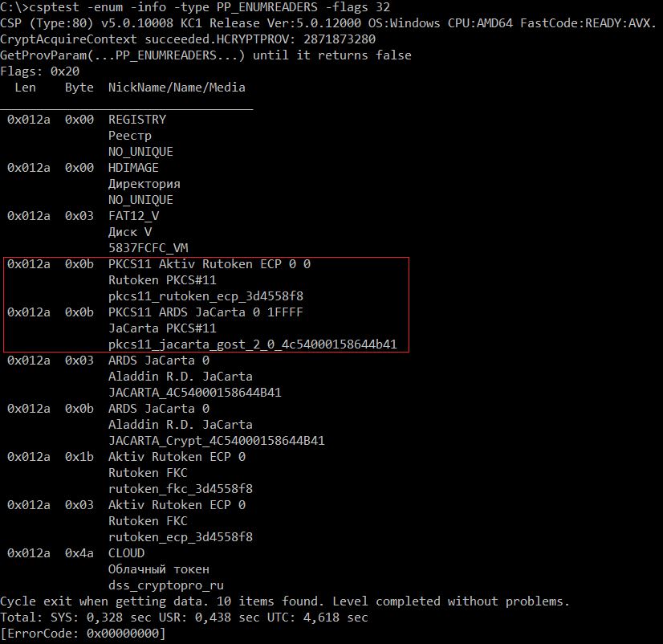
Task: Click media JACARTA_4C54000158644B41
Action: [195, 393]
